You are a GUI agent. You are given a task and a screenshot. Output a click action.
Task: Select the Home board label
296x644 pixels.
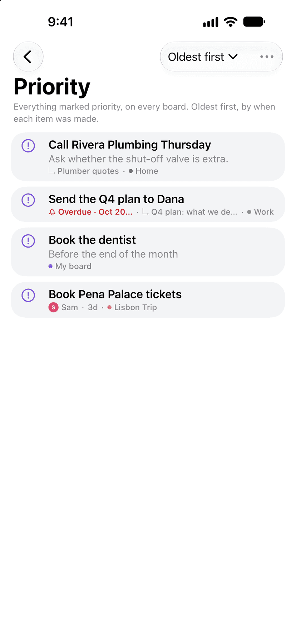[x=143, y=171]
